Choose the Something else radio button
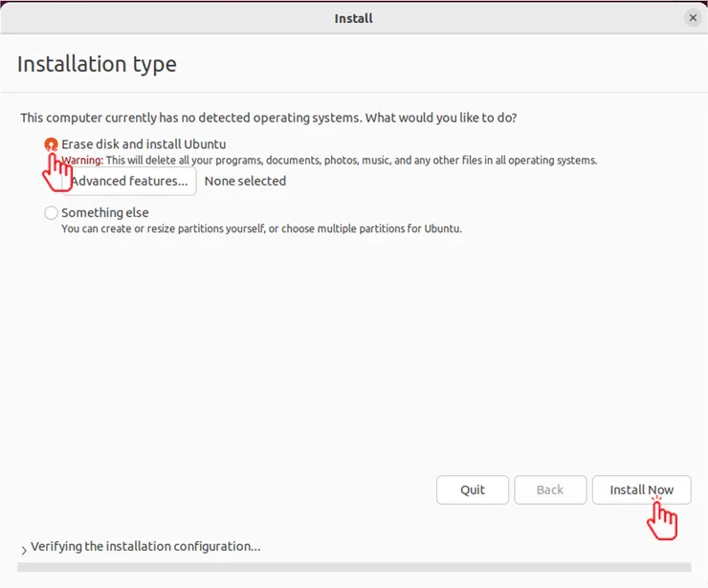Viewport: 708px width, 588px height. [x=52, y=213]
